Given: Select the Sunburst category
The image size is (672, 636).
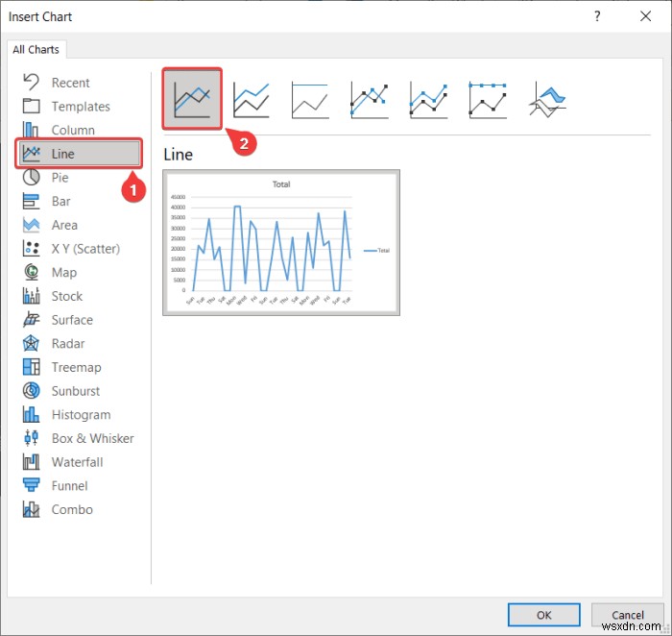Looking at the screenshot, I should (x=76, y=391).
